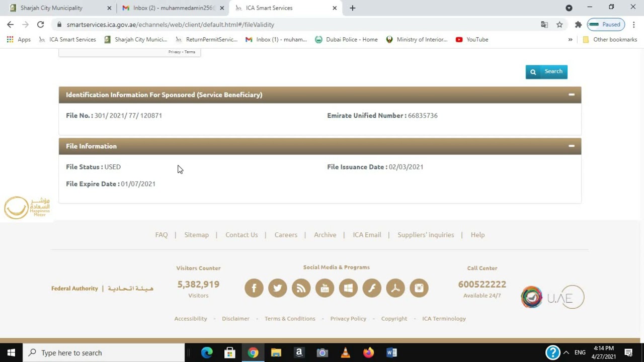Open the Twitter social media icon

point(278,288)
